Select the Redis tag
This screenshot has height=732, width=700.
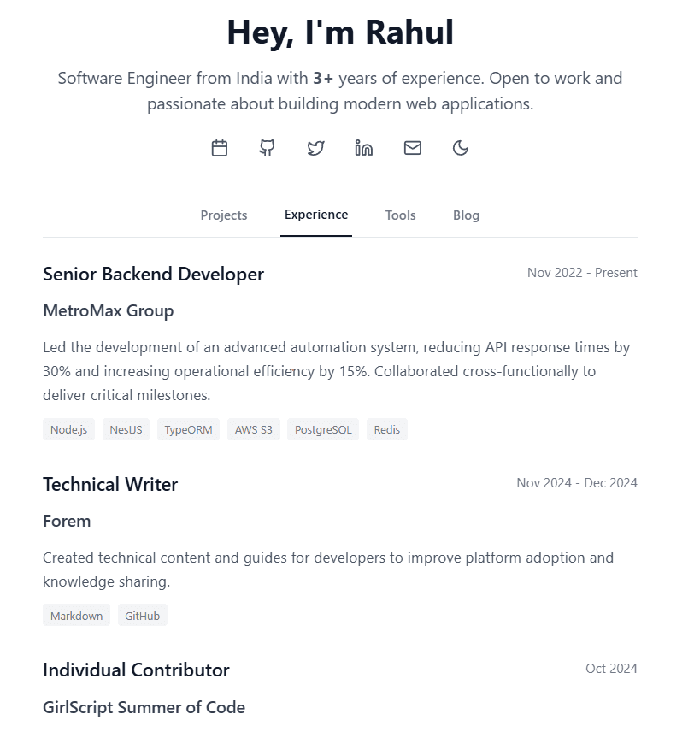pyautogui.click(x=386, y=429)
